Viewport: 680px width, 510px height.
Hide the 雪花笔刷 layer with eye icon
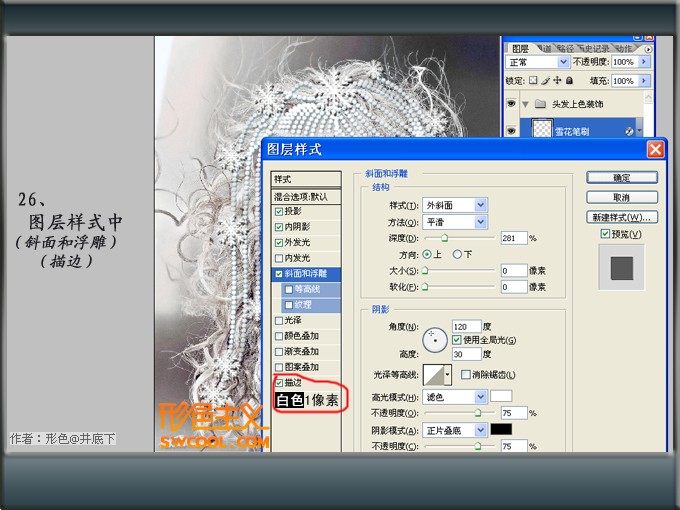coord(511,130)
